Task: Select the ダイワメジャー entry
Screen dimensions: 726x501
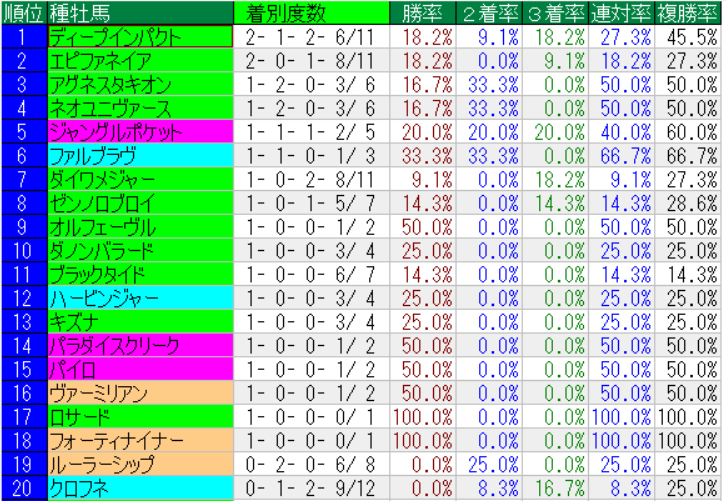Action: tap(140, 179)
